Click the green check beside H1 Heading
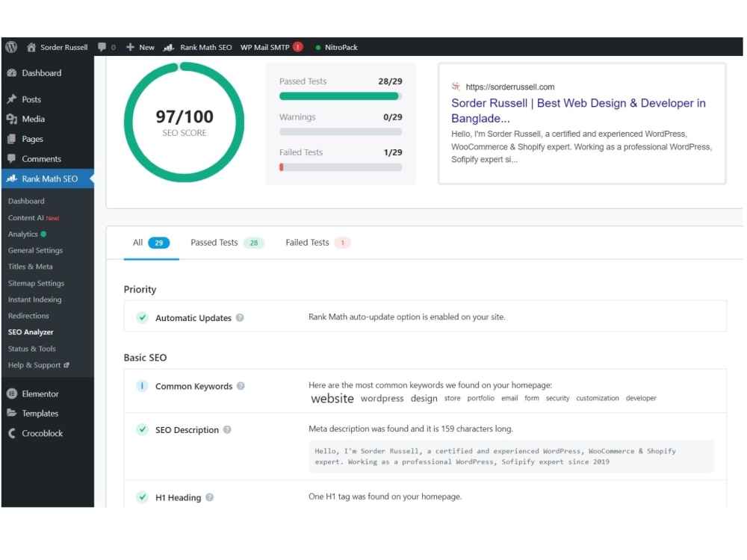 tap(142, 497)
